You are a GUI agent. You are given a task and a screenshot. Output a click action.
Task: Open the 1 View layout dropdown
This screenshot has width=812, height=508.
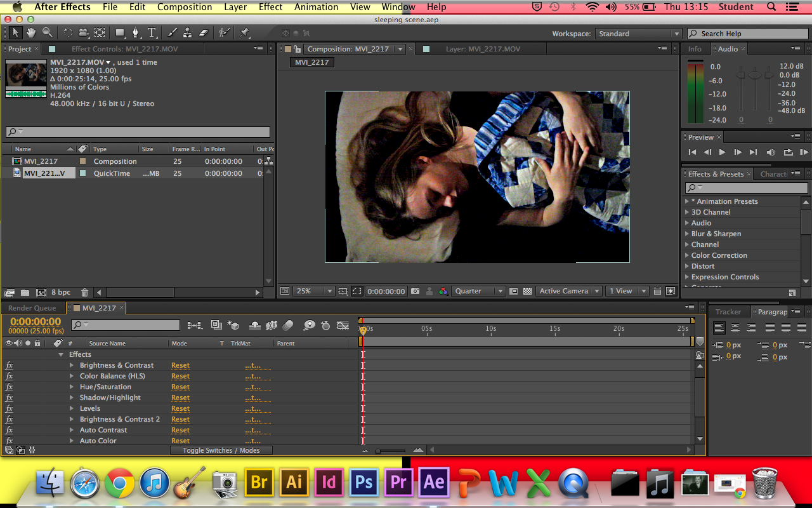pyautogui.click(x=626, y=291)
